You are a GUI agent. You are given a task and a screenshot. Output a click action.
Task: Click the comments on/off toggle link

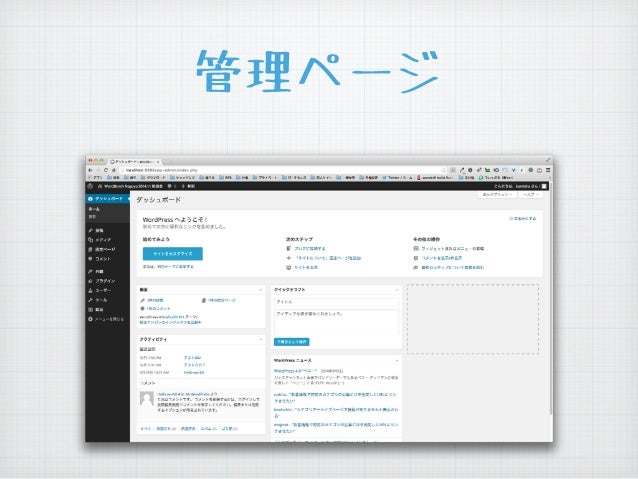441,258
